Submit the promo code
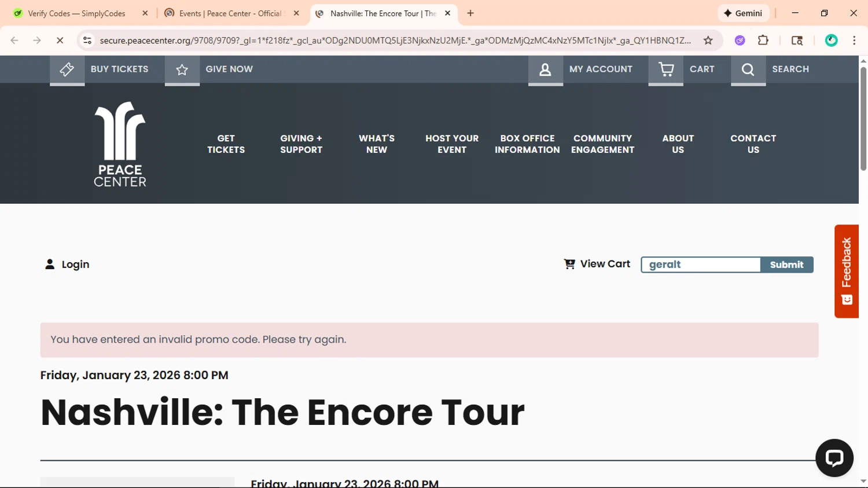The height and width of the screenshot is (488, 868). tap(787, 265)
